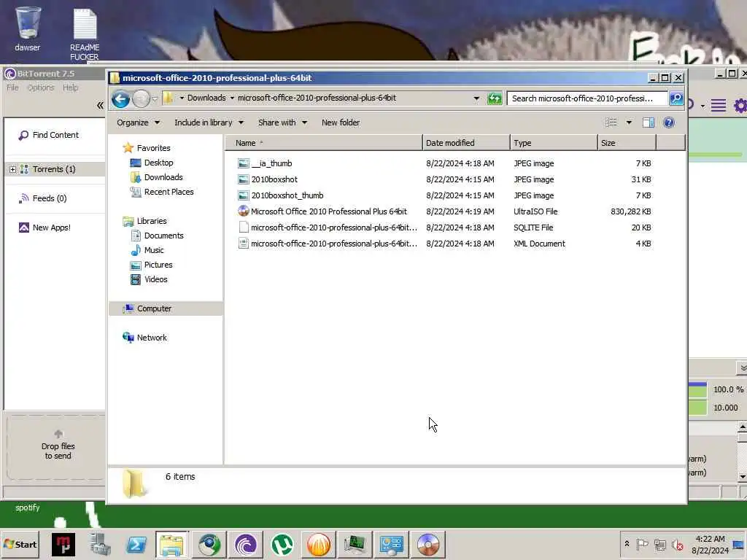Open the Explorer help question mark icon
747x560 pixels.
(x=669, y=122)
